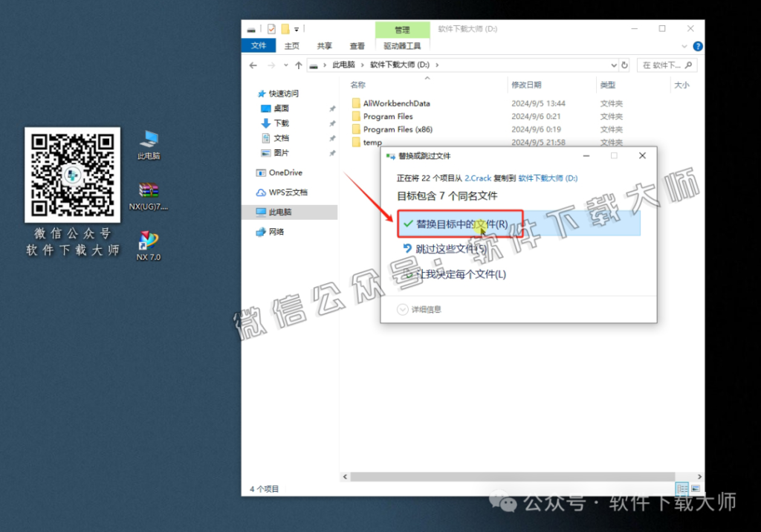Click inside the search box
The height and width of the screenshot is (532, 761).
[665, 65]
